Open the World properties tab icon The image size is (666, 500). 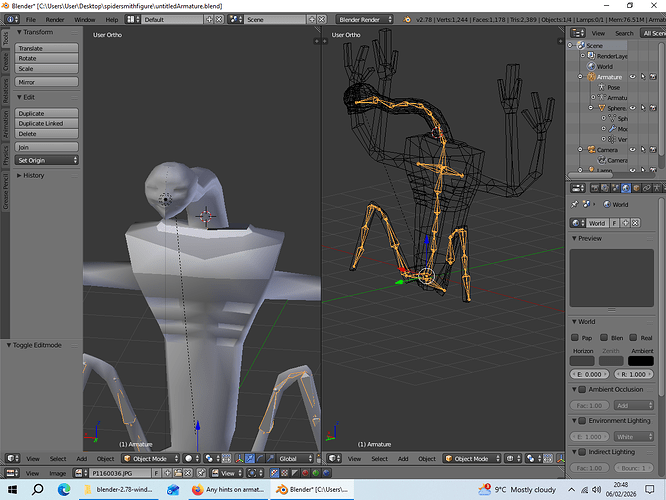coord(626,188)
